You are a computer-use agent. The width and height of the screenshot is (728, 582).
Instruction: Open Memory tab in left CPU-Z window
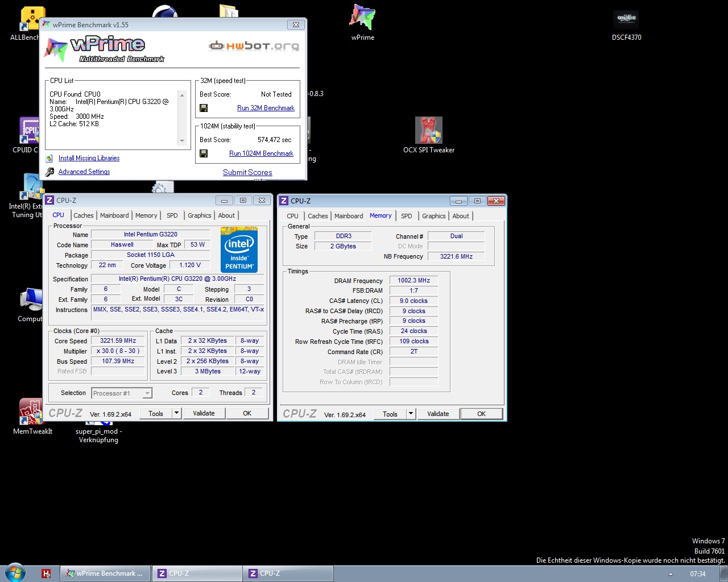pyautogui.click(x=146, y=215)
